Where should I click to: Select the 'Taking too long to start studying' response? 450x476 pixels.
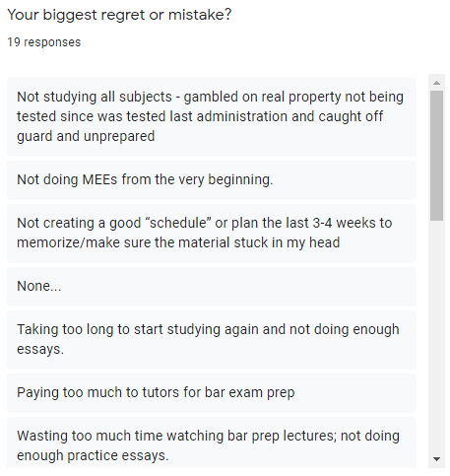212,340
